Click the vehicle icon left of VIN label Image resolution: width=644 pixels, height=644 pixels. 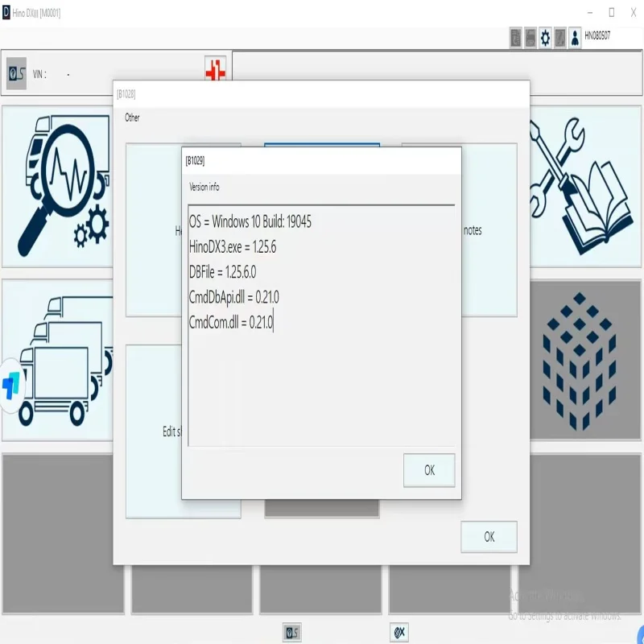pyautogui.click(x=16, y=73)
